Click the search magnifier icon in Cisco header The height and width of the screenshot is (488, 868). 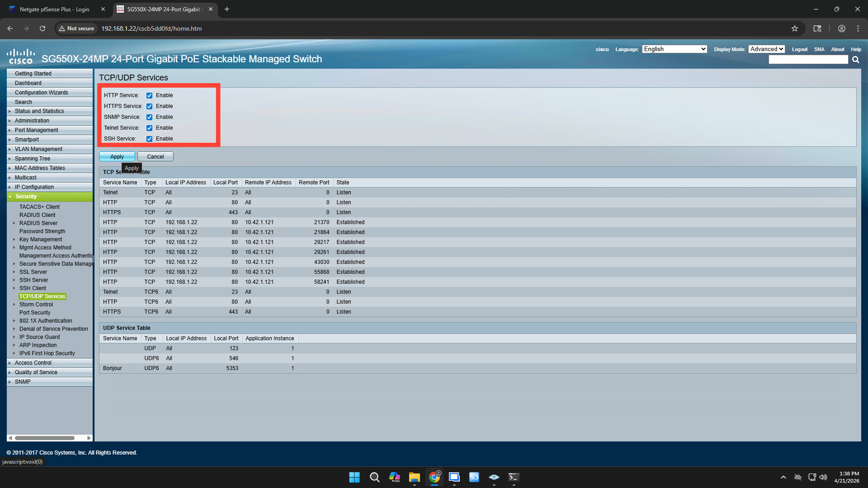(x=855, y=60)
